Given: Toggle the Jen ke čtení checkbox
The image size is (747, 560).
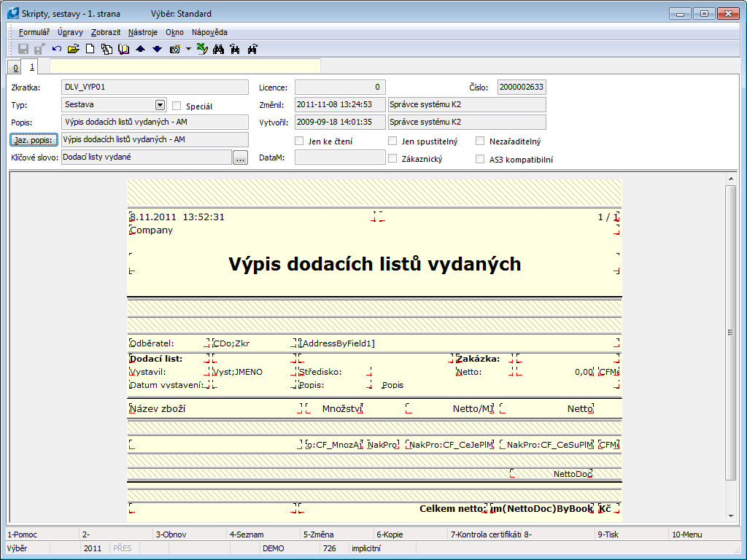Looking at the screenshot, I should [299, 141].
